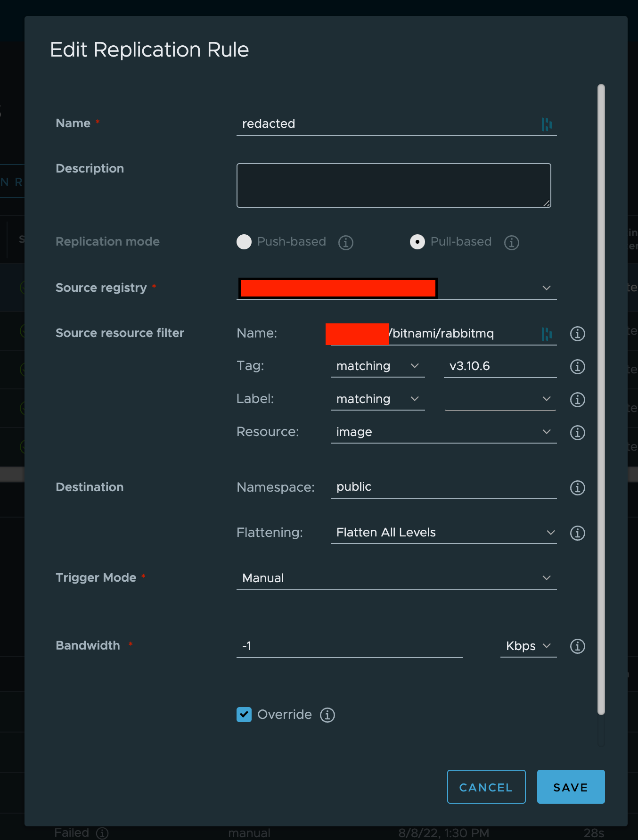The height and width of the screenshot is (840, 638).
Task: Click the Description text area
Action: click(394, 186)
